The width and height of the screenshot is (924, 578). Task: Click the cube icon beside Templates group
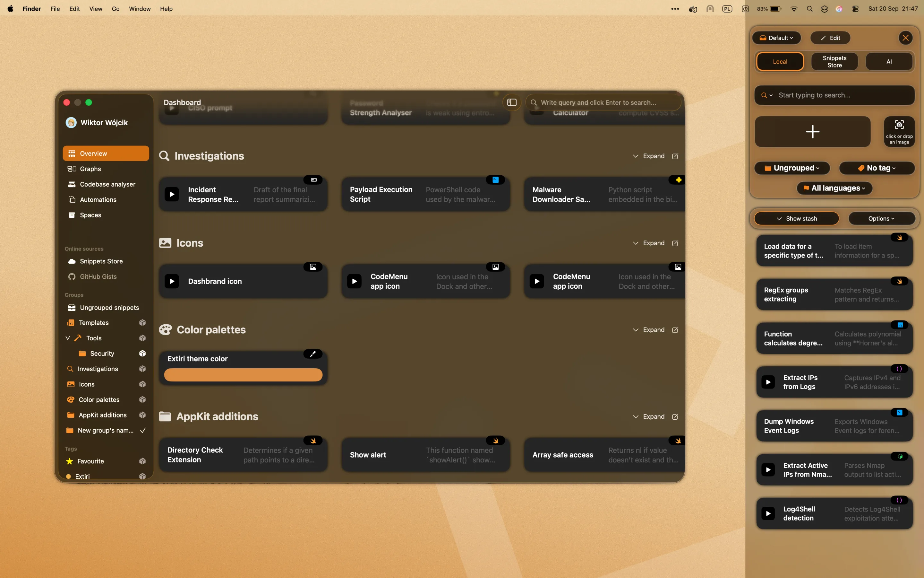142,323
